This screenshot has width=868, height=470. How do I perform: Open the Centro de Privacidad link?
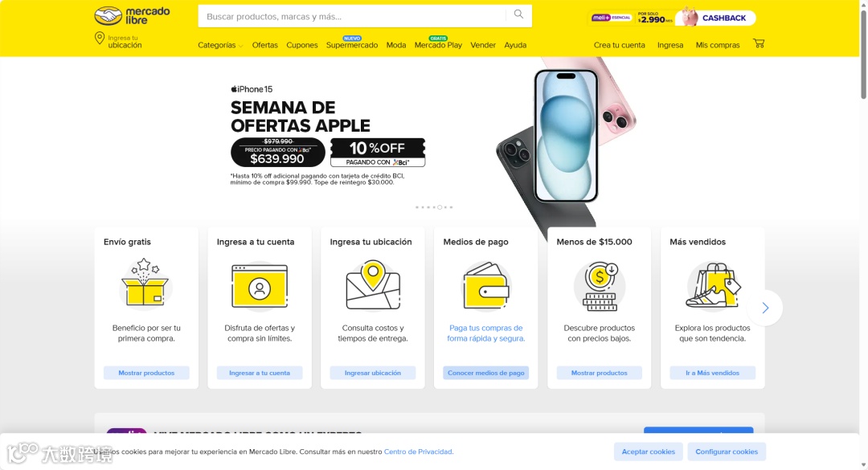pyautogui.click(x=419, y=452)
